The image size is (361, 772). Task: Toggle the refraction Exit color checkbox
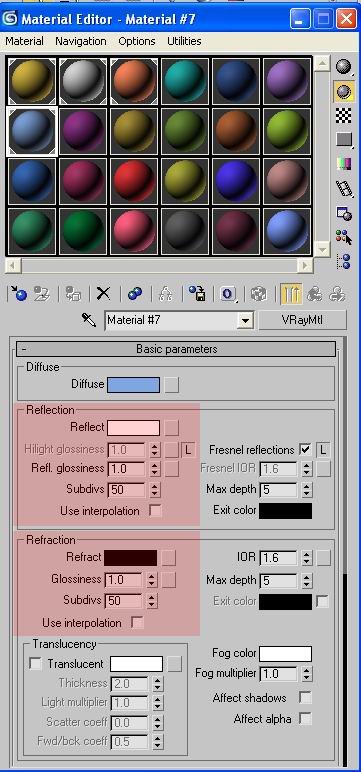[x=323, y=601]
